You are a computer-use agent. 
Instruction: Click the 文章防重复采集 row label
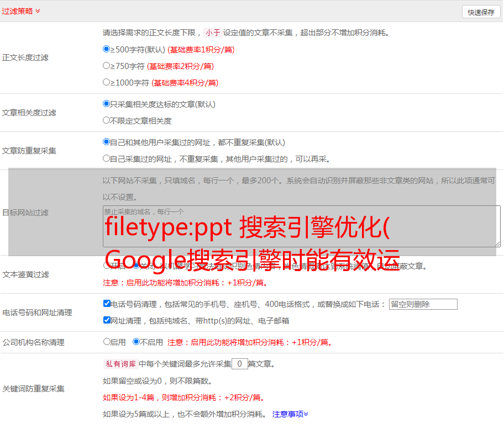(29, 151)
